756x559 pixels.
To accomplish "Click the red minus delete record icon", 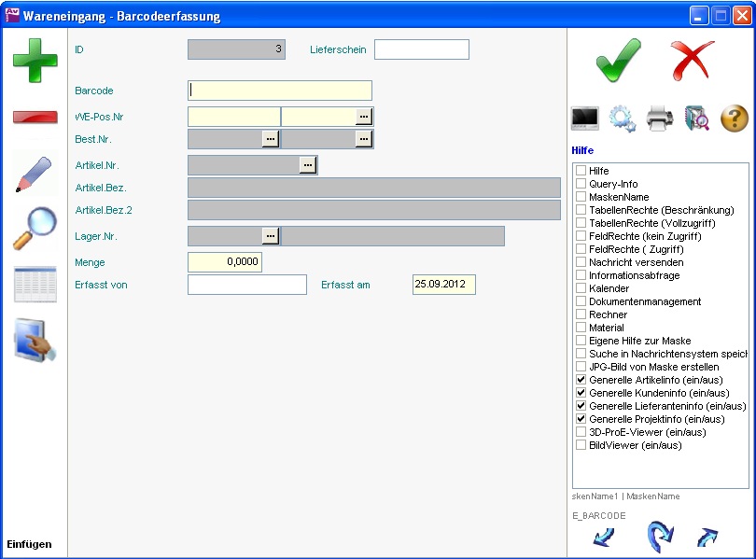I will [x=35, y=117].
